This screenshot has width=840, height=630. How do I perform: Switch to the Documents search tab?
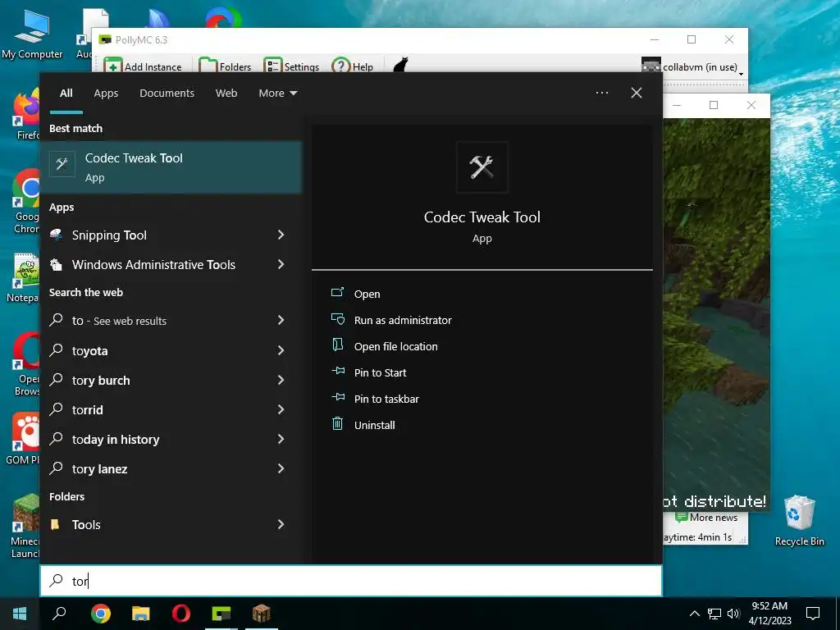click(167, 94)
